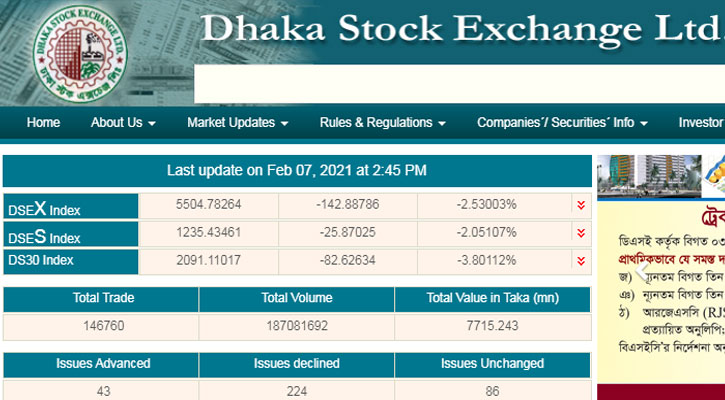Click the red down-arrow icon for DSES Index
This screenshot has height=400, width=725.
(580, 233)
